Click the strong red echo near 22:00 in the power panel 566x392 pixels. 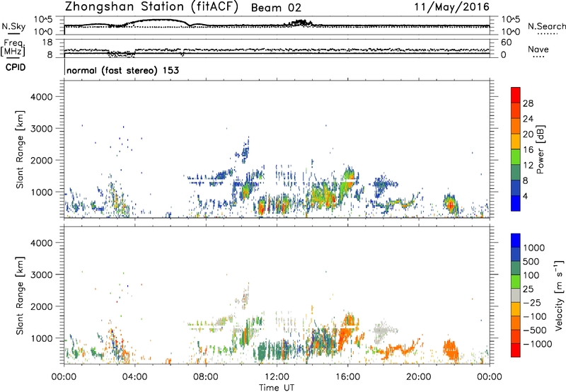coord(450,205)
